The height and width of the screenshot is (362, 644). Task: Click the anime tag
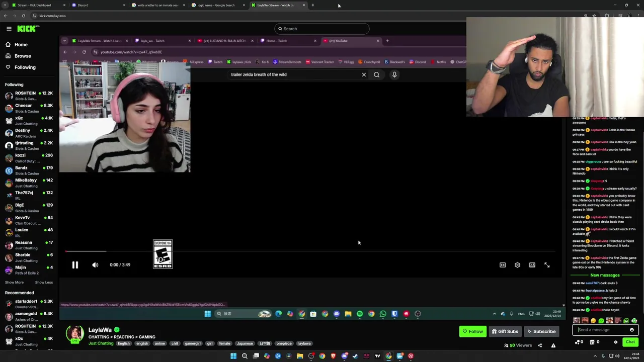coord(160,343)
